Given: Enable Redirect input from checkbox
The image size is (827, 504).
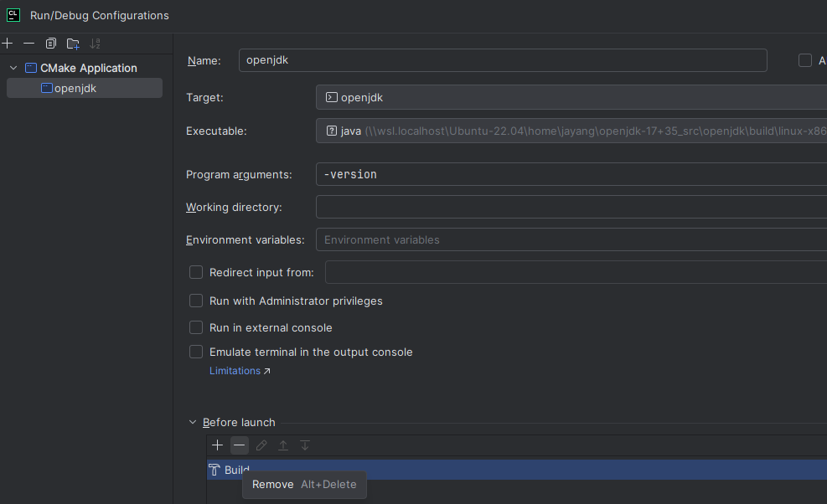Looking at the screenshot, I should click(x=196, y=272).
